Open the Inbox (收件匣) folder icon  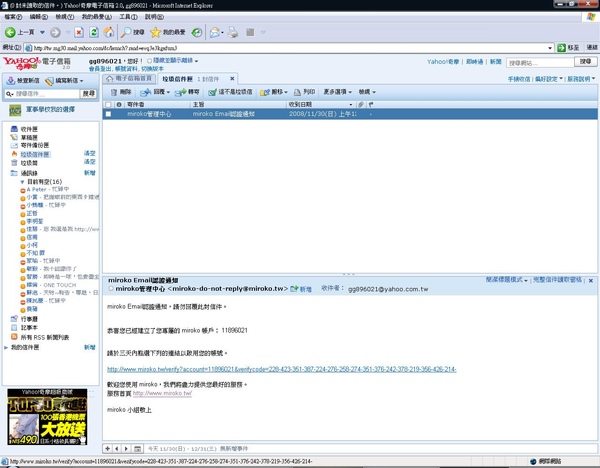(14, 129)
